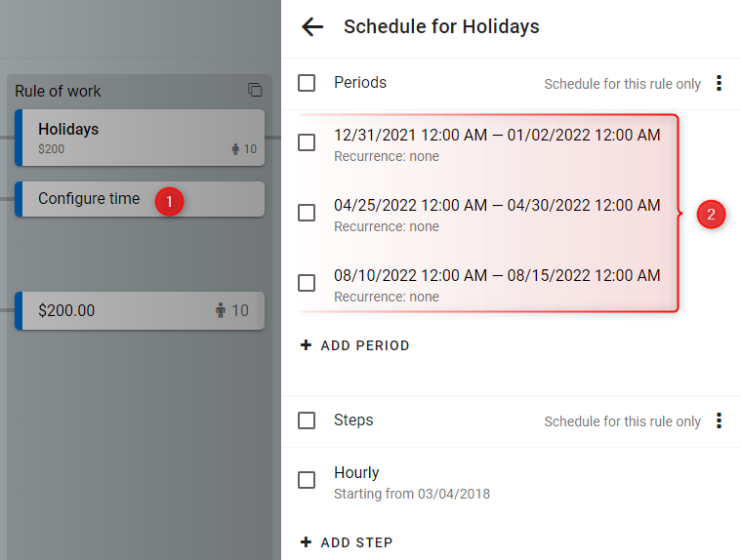Click the ADD STEP button
741x560 pixels.
[347, 542]
